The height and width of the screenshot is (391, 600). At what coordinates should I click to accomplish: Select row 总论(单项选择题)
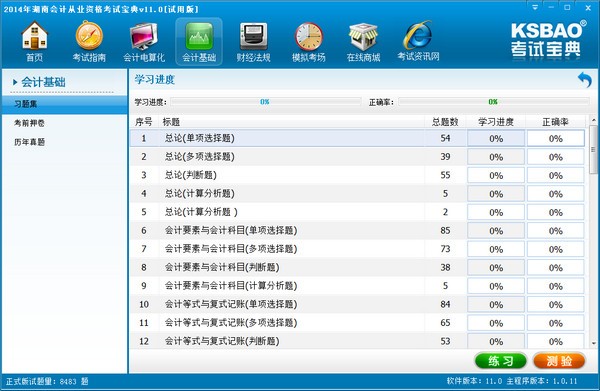[x=357, y=138]
